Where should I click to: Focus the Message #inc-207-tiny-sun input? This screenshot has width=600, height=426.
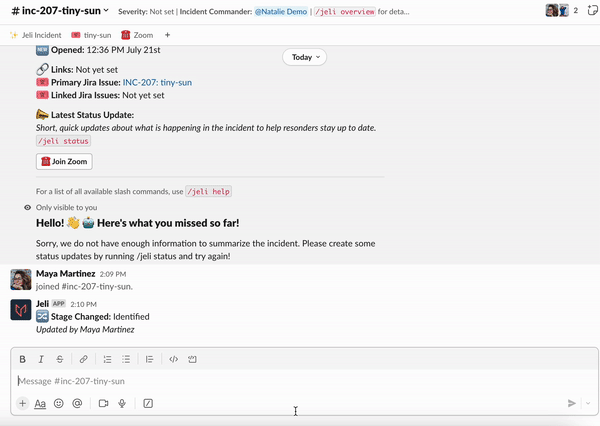click(x=304, y=381)
